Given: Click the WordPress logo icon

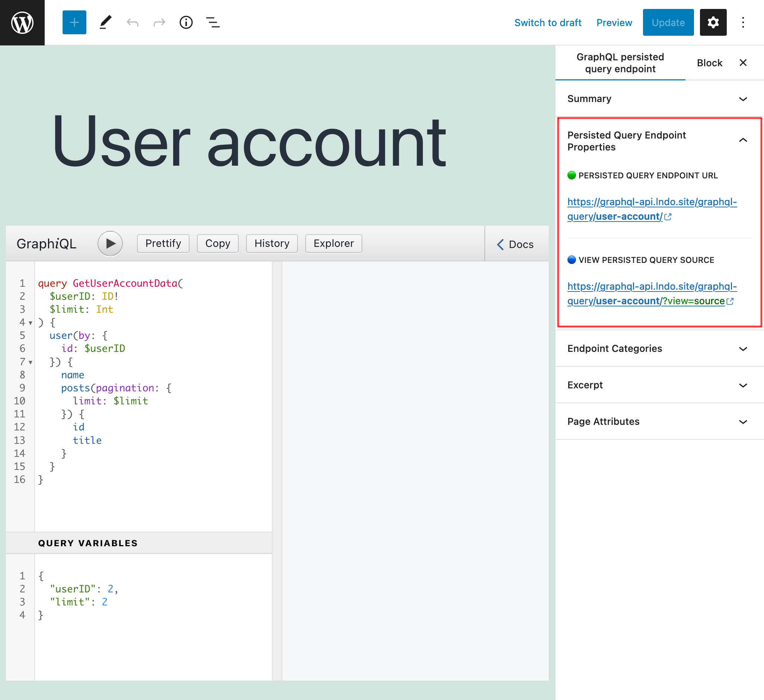Looking at the screenshot, I should click(x=22, y=22).
